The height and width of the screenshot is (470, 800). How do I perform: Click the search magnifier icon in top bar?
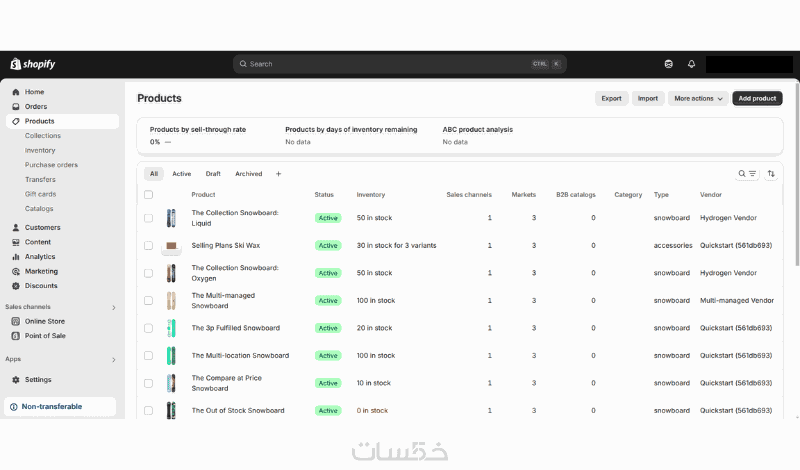coord(243,64)
